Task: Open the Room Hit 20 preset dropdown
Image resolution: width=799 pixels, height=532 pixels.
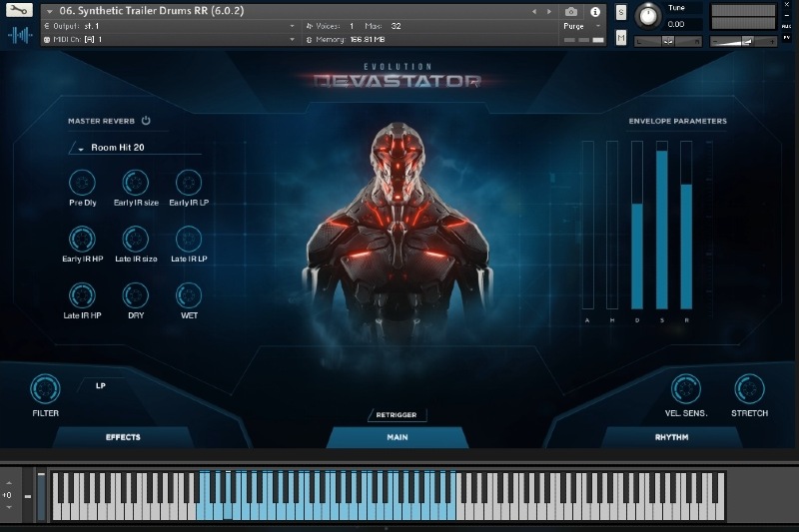Action: [135, 148]
